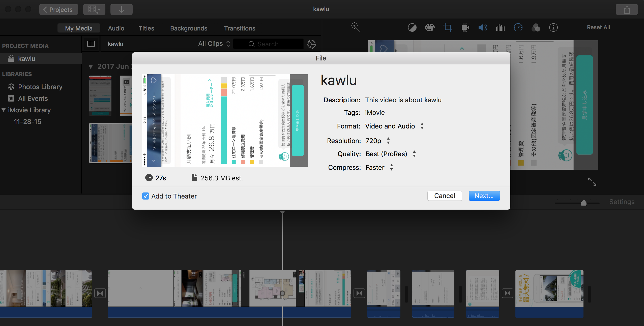Click Cancel to dismiss the dialog
Viewport: 644px width, 326px height.
pos(444,195)
